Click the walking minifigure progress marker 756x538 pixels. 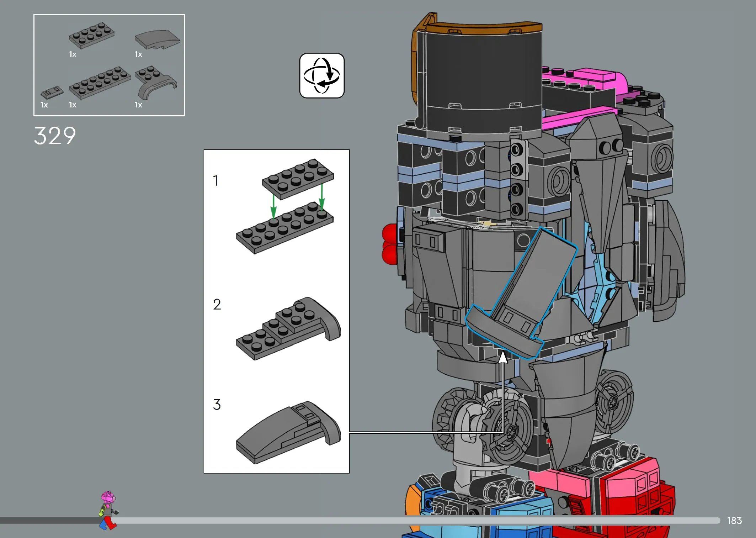pos(108,511)
